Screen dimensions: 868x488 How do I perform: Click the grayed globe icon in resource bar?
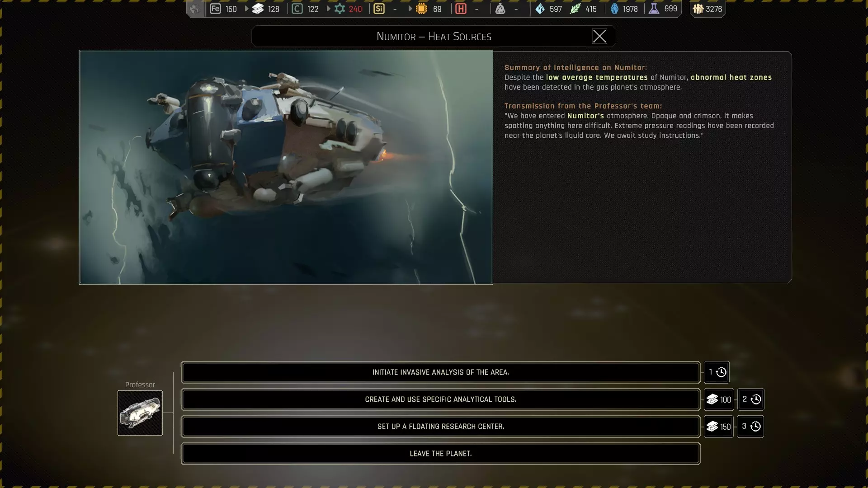[195, 9]
